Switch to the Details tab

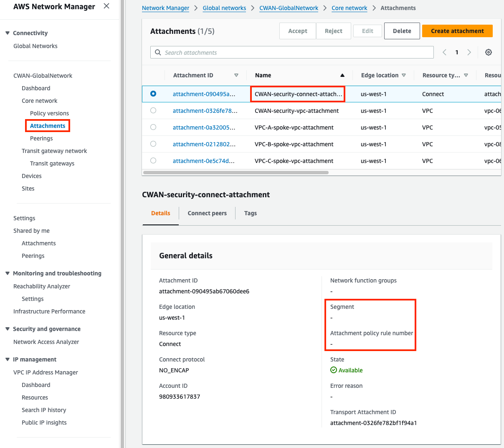coord(161,213)
